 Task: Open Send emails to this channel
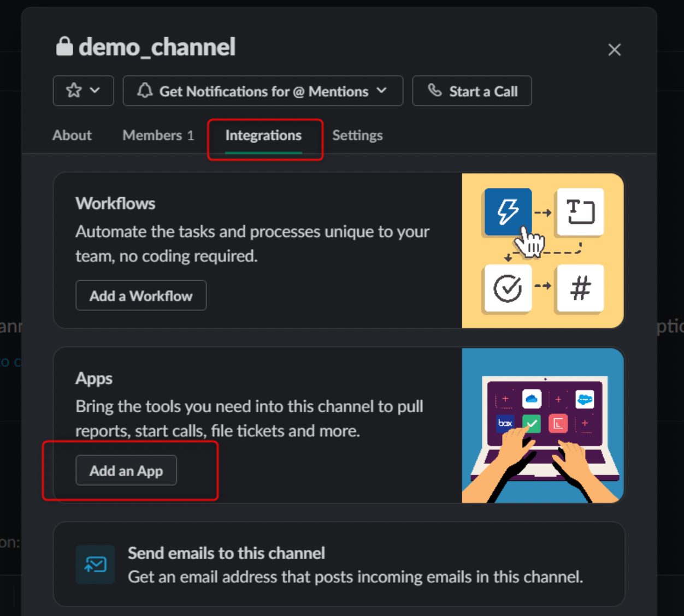(226, 553)
